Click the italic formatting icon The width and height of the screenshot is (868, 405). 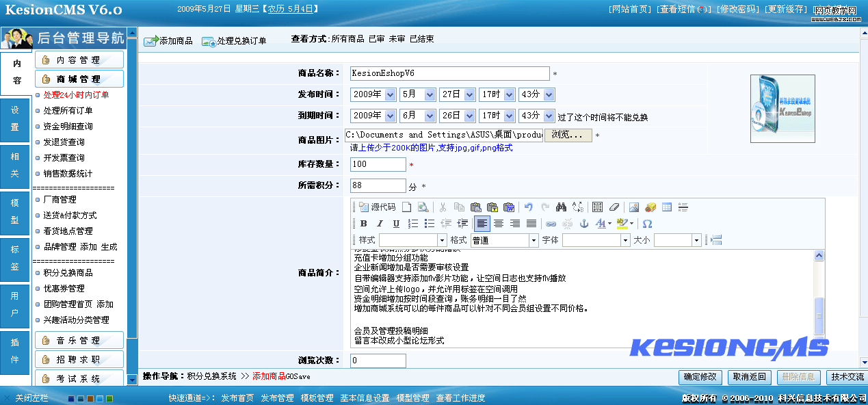[380, 224]
